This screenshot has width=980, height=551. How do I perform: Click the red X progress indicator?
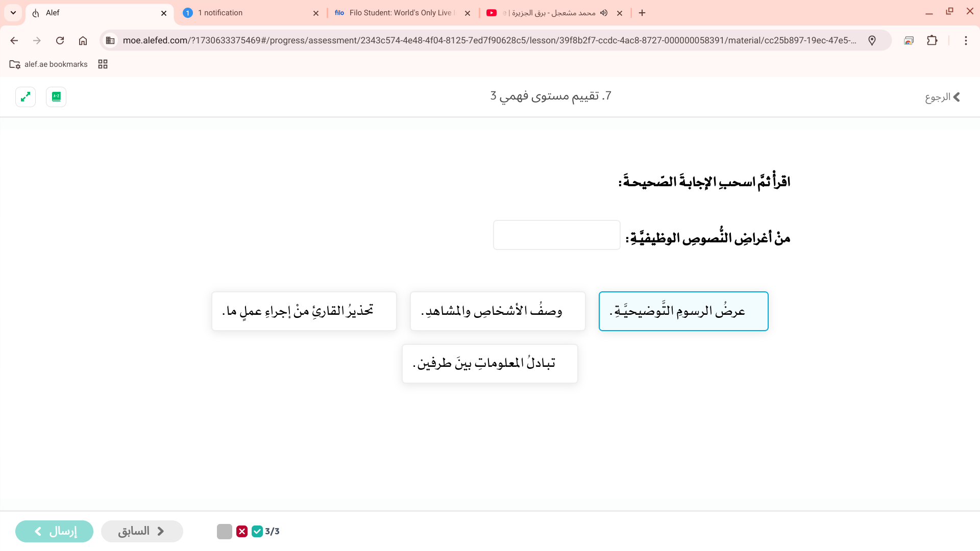(x=242, y=531)
